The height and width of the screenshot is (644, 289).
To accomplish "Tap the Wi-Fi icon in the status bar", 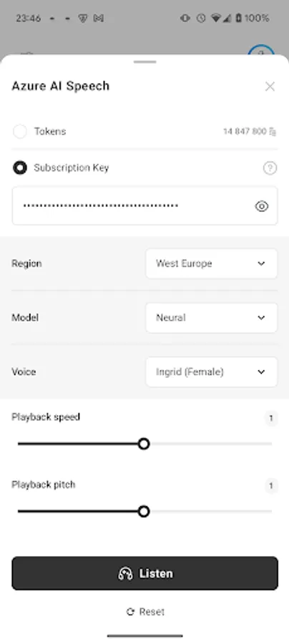I will (215, 18).
